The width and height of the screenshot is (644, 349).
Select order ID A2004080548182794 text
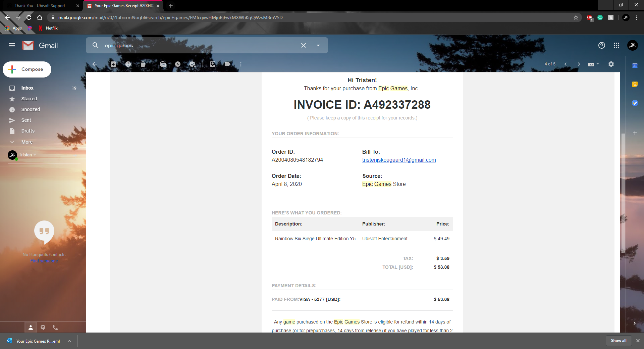coord(297,160)
